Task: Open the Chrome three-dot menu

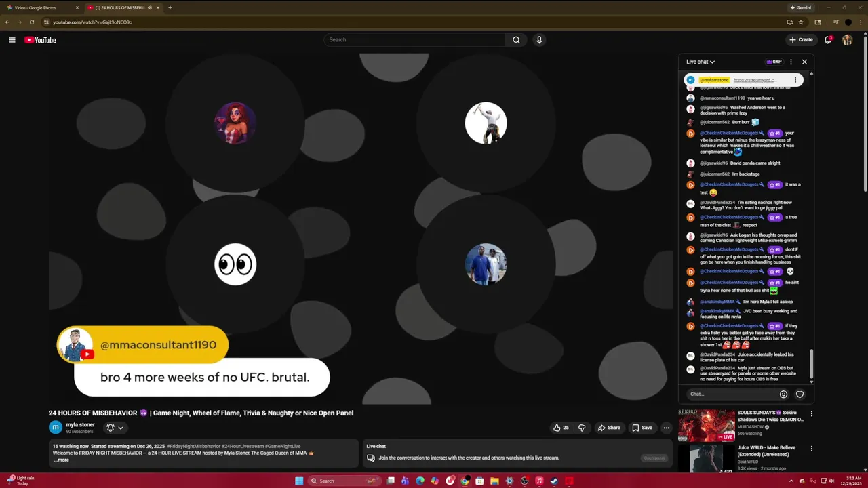Action: point(861,22)
